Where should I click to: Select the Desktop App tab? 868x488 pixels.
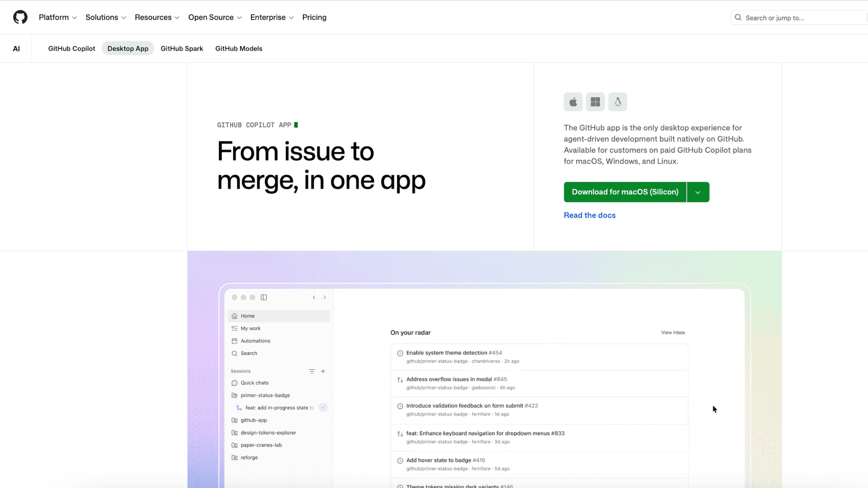[x=128, y=48]
